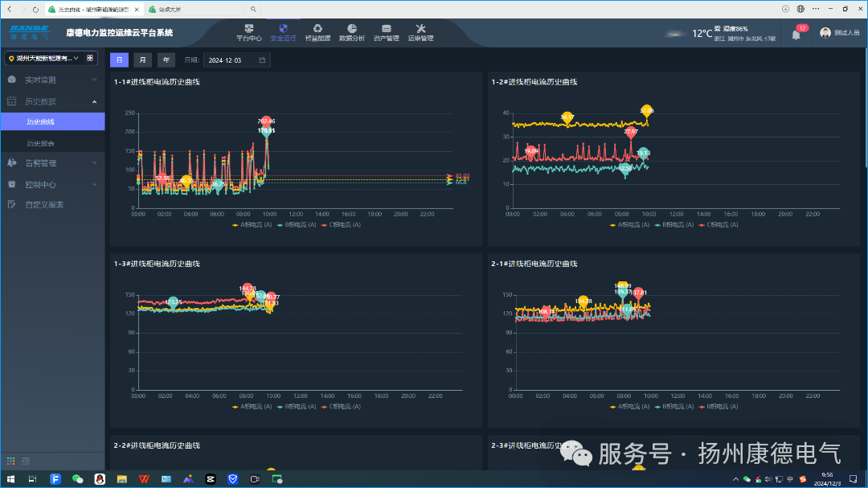Screen dimensions: 868x488
Task: Switch chart range to 月 button
Action: coord(142,59)
